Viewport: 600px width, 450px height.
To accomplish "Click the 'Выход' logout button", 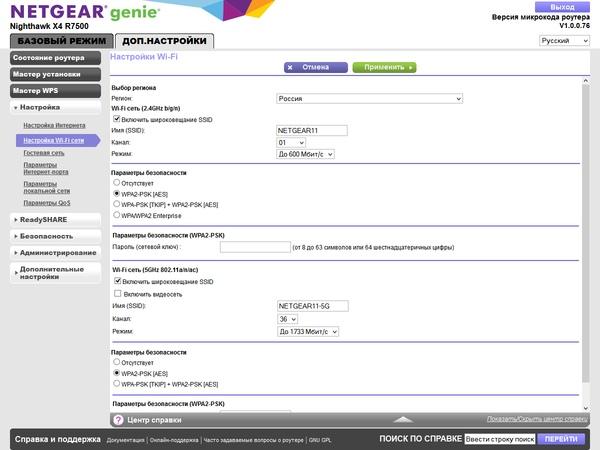I will click(562, 7).
